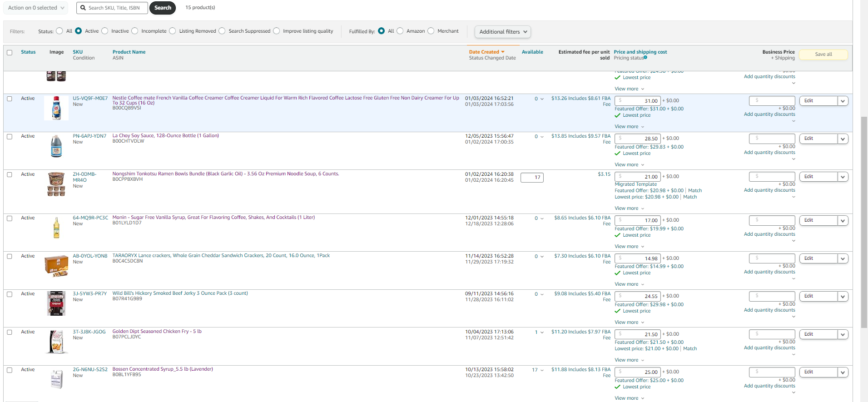This screenshot has width=868, height=402.
Task: Sort by Available column header
Action: point(532,52)
